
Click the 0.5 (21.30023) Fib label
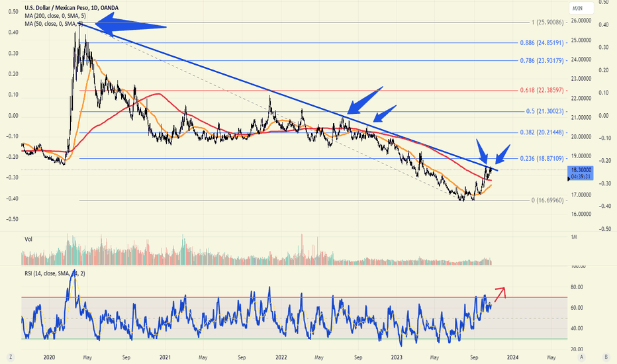[x=545, y=111]
